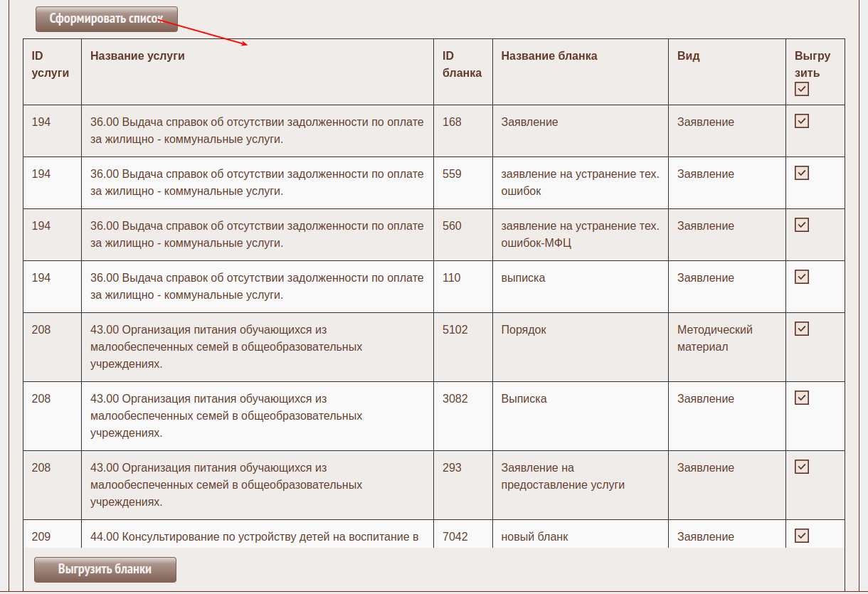Toggle the checkbox for blank ID 560
The image size is (868, 594).
(802, 225)
